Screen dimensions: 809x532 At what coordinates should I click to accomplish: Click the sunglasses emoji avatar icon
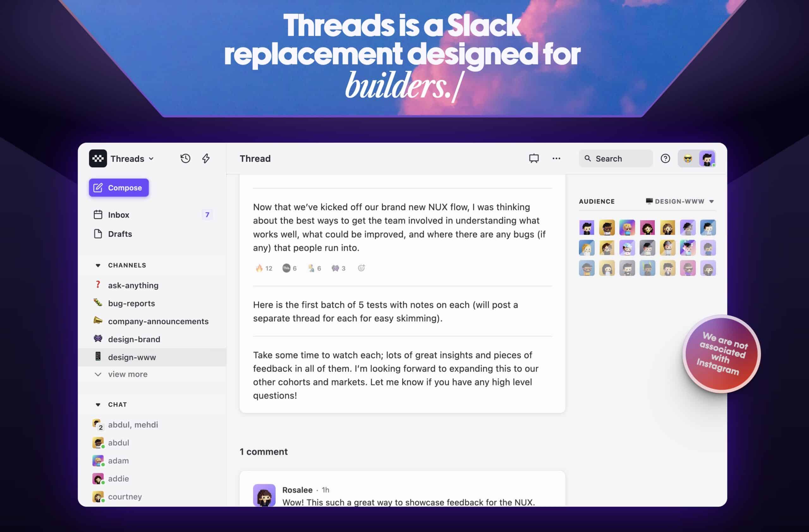tap(688, 158)
